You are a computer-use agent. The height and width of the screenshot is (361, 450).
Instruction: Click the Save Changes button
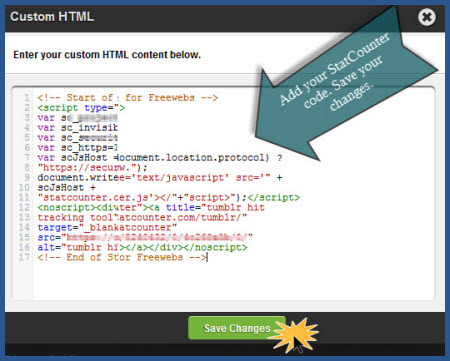[237, 328]
